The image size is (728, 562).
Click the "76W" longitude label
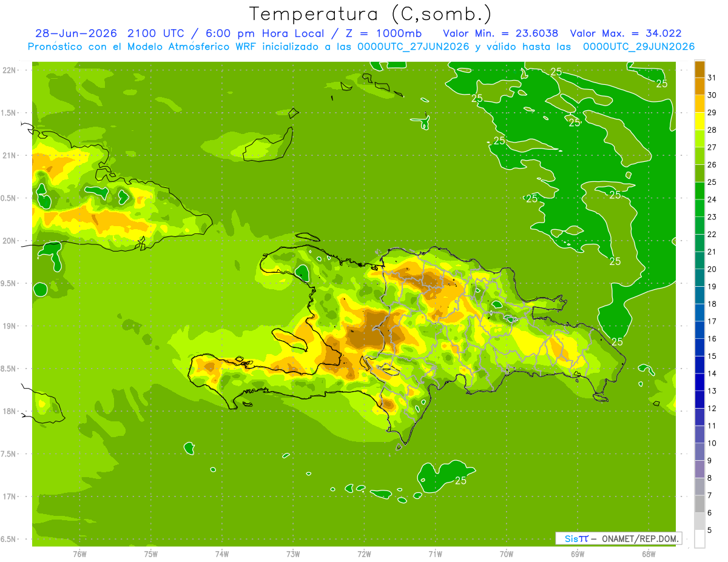coord(79,554)
